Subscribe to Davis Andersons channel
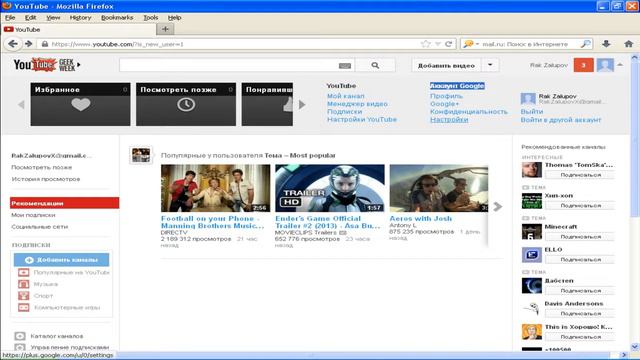 click(x=580, y=313)
